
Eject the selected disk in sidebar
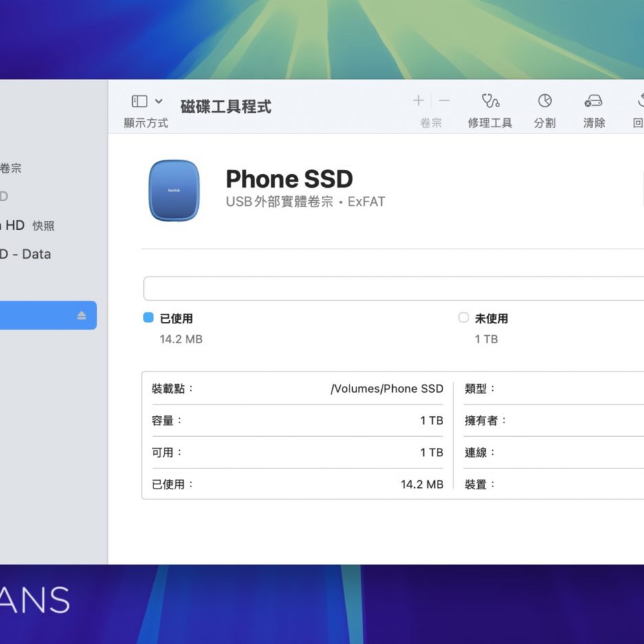(x=82, y=316)
